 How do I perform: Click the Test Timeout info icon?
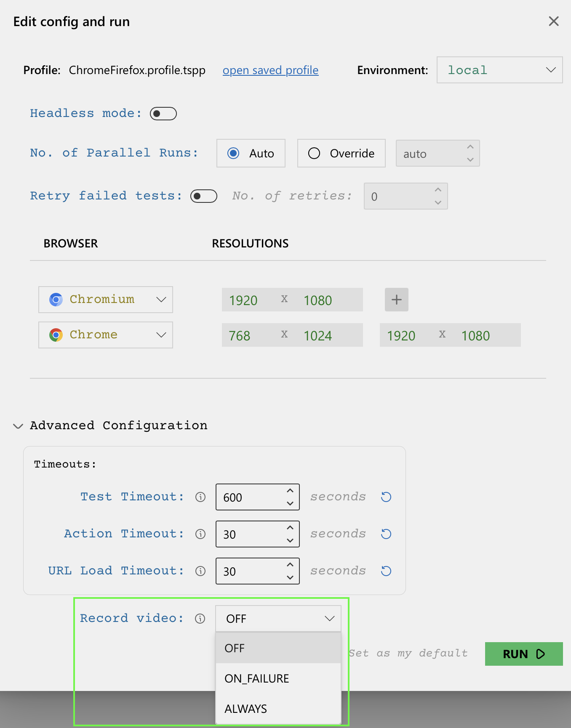pyautogui.click(x=200, y=497)
